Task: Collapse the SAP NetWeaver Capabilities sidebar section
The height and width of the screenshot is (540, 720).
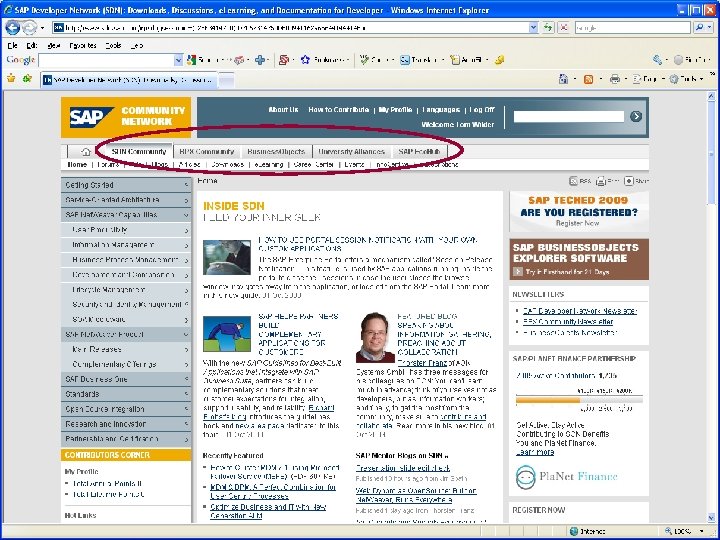Action: coord(126,214)
